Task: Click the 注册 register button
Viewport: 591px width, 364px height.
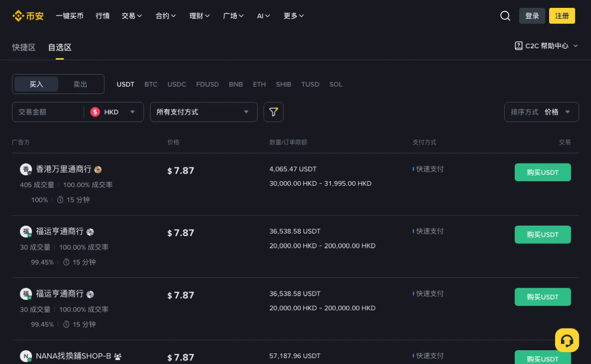Action: click(x=562, y=16)
